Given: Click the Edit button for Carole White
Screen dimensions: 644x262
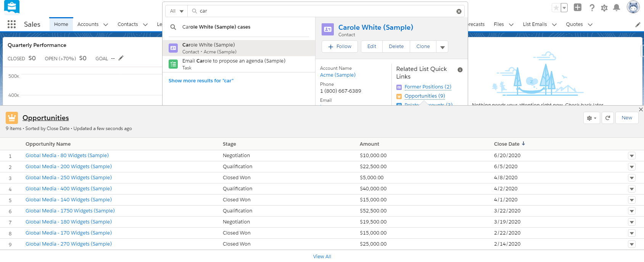Looking at the screenshot, I should (x=372, y=47).
